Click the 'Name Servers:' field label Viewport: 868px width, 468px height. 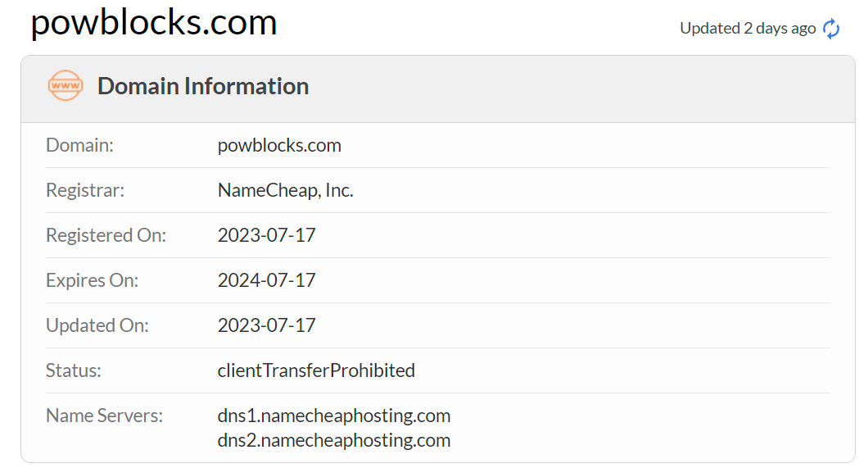[104, 416]
